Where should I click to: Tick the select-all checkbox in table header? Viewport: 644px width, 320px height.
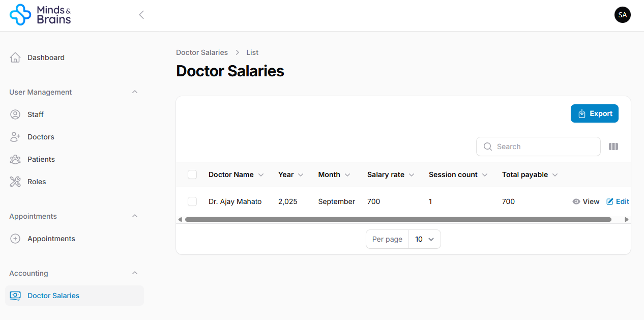pos(192,174)
